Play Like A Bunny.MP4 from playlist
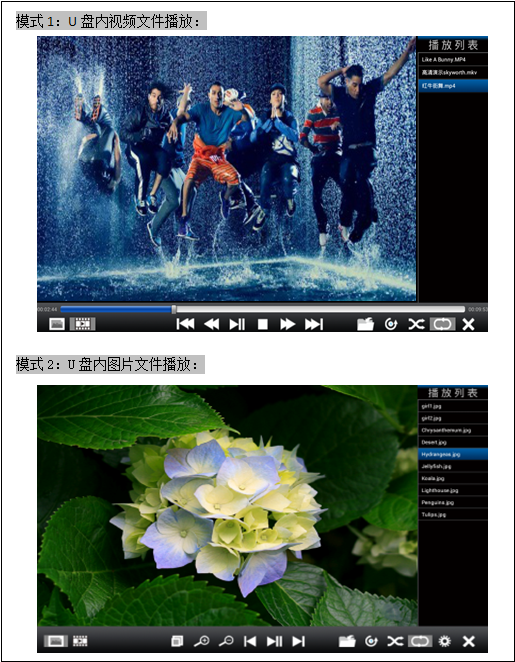515x662 pixels. (453, 60)
